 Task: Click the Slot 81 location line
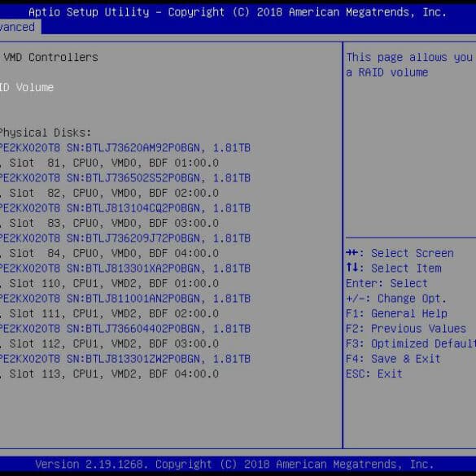[109, 163]
